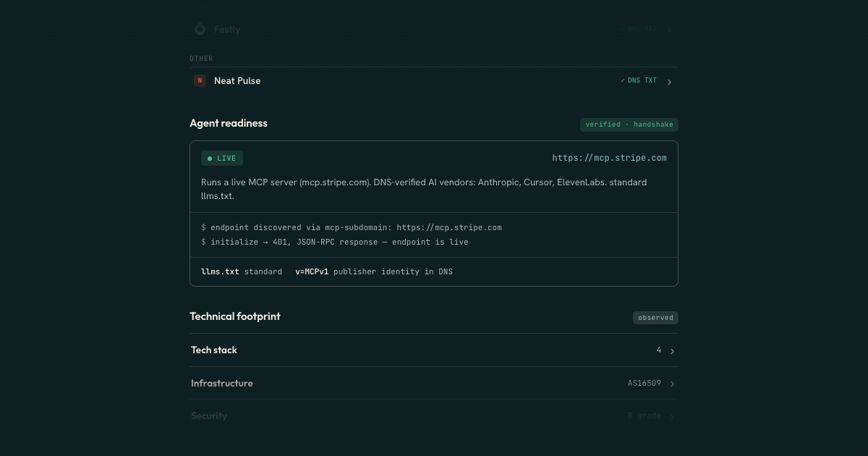This screenshot has width=868, height=456.
Task: Click the AS16509 value
Action: click(x=644, y=384)
